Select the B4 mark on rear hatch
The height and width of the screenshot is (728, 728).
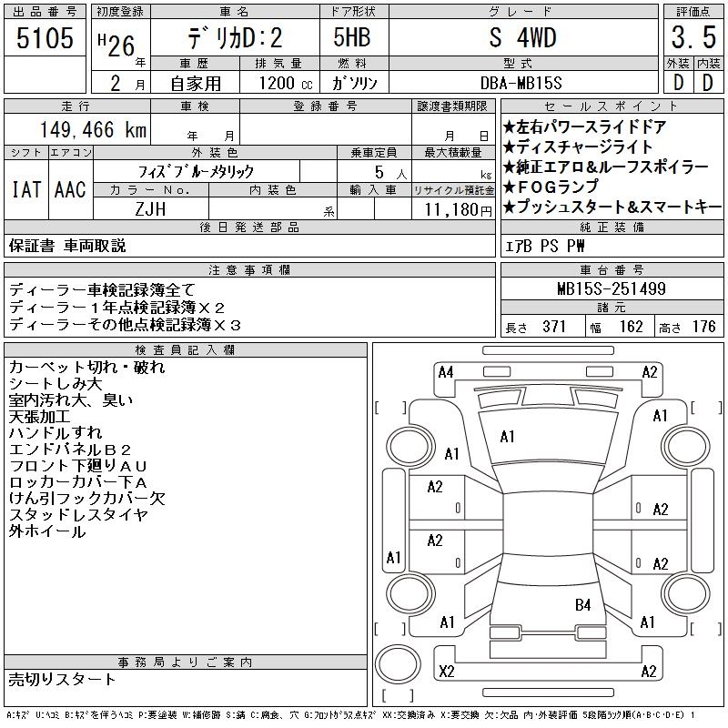pyautogui.click(x=582, y=605)
